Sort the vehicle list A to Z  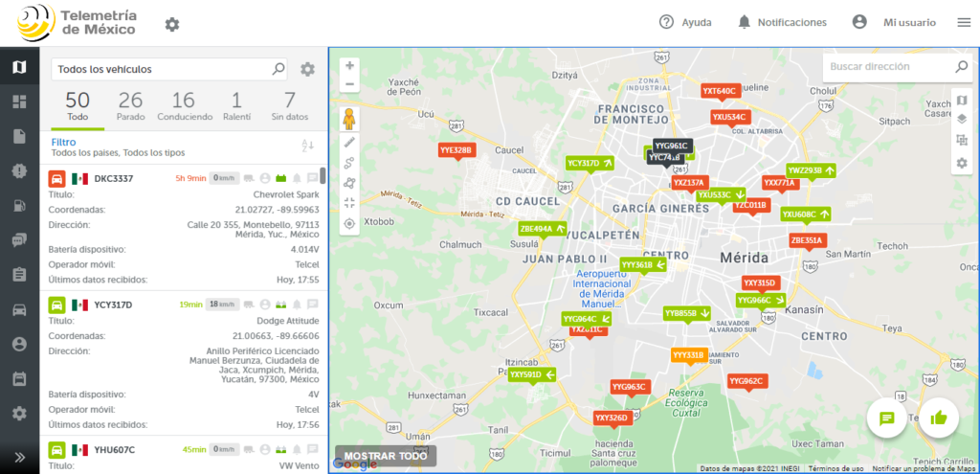coord(307,146)
